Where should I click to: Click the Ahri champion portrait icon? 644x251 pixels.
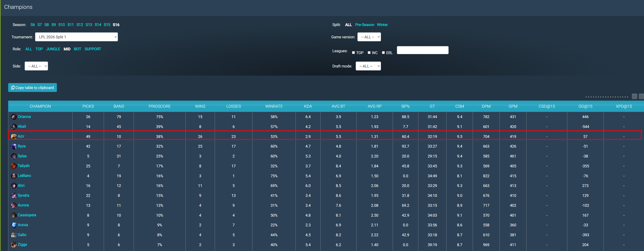[14, 186]
